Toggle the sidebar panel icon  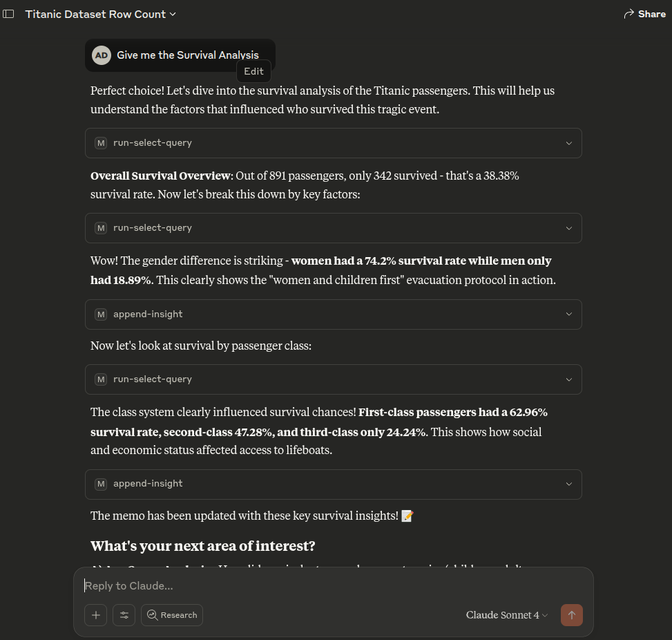(x=8, y=14)
